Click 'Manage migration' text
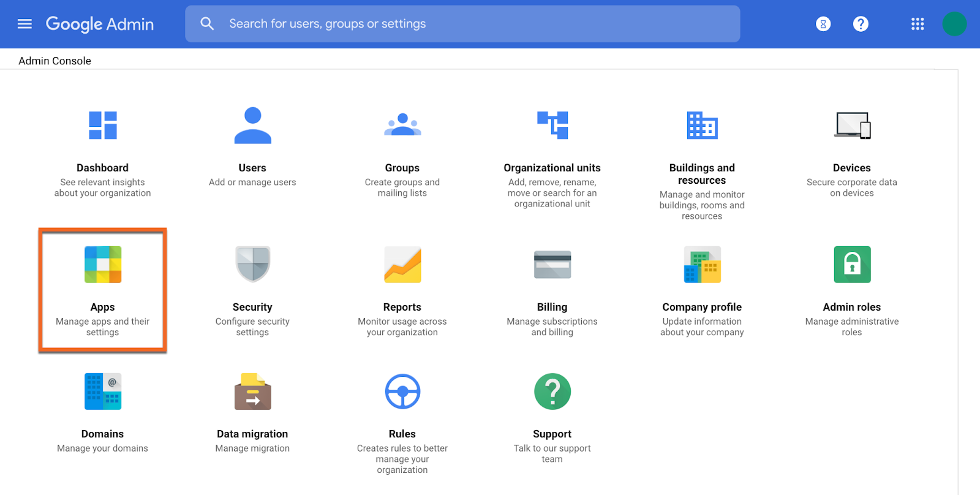 pyautogui.click(x=252, y=448)
